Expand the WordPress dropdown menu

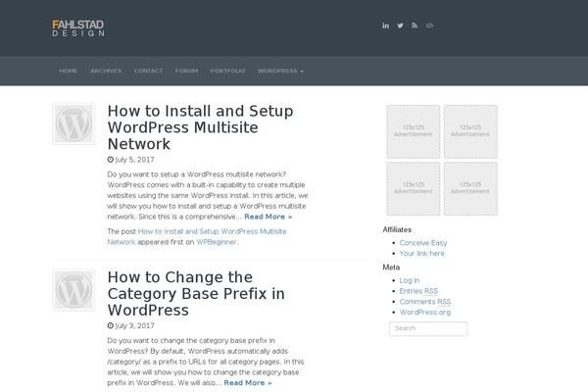pos(280,71)
